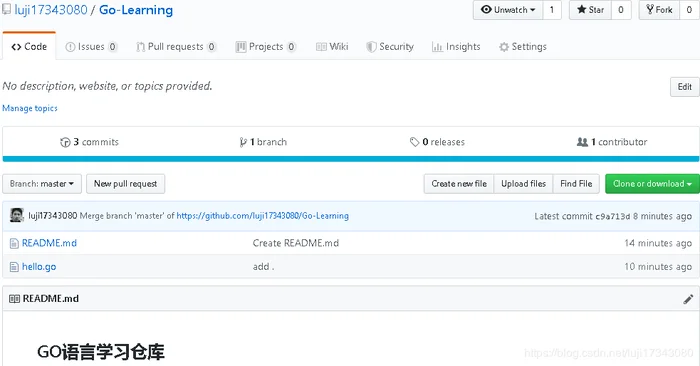Click "10 minutes ago" timestamp for hello.go
The height and width of the screenshot is (366, 700).
point(658,267)
